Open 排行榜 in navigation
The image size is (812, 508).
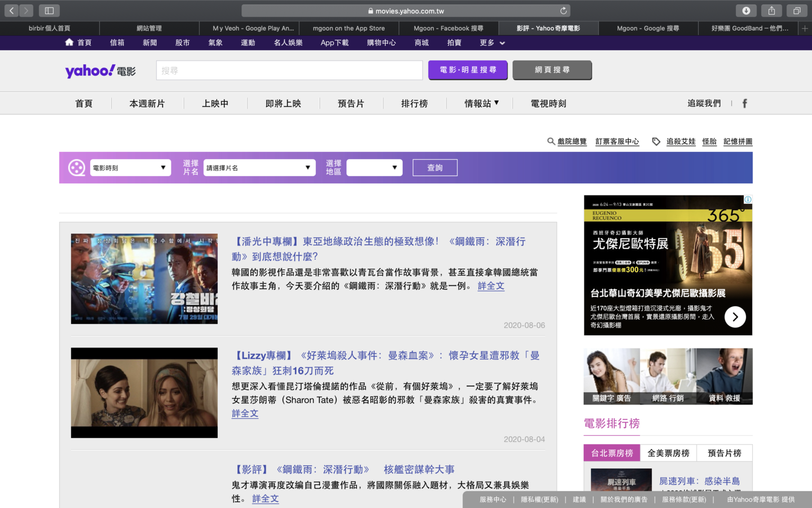coord(414,104)
